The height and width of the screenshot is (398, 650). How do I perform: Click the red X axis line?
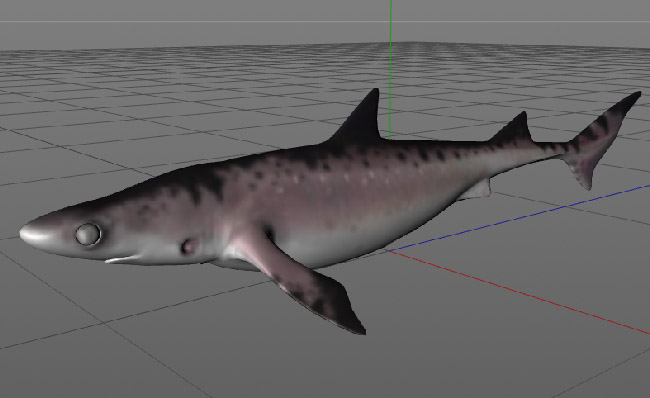[x=518, y=292]
